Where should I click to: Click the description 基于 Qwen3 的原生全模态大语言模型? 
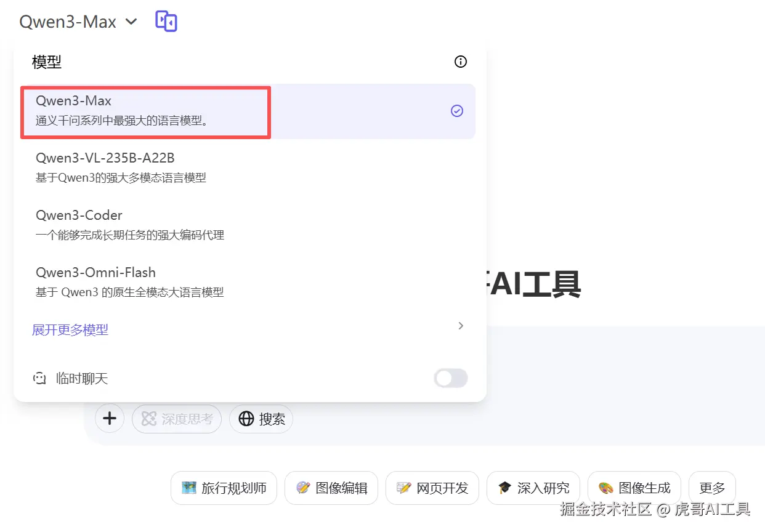click(x=130, y=292)
